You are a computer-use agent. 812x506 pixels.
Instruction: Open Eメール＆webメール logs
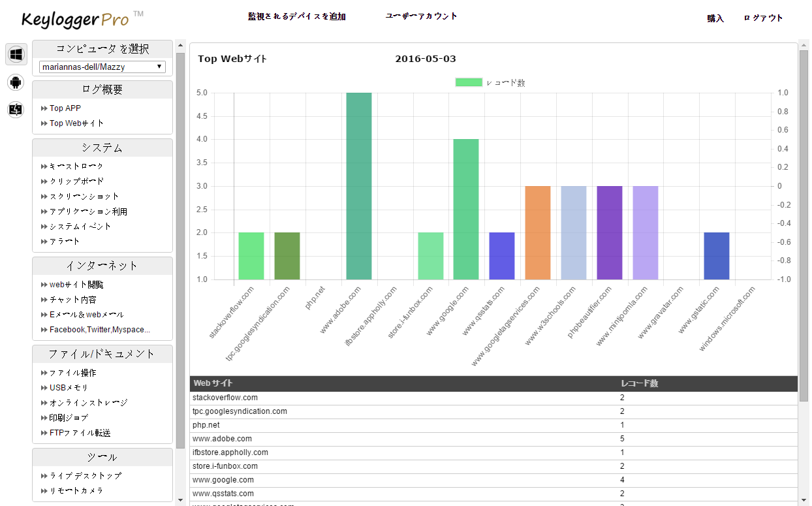pyautogui.click(x=86, y=315)
